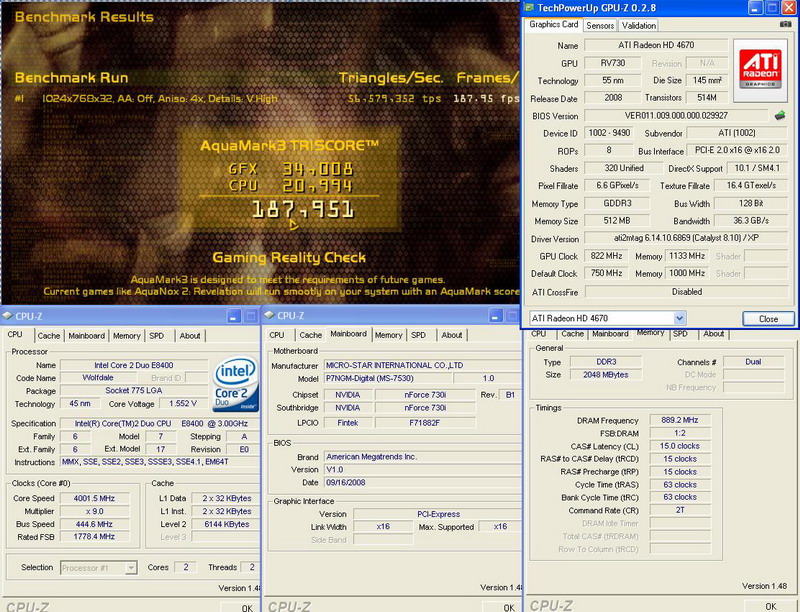Click title icon of CPU-Z Processor window
Screen dimensions: 800x612
click(x=7, y=316)
